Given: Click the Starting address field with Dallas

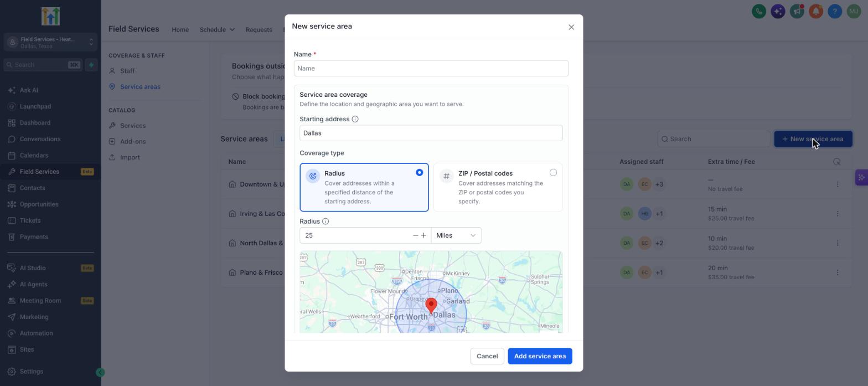Looking at the screenshot, I should click(x=431, y=133).
